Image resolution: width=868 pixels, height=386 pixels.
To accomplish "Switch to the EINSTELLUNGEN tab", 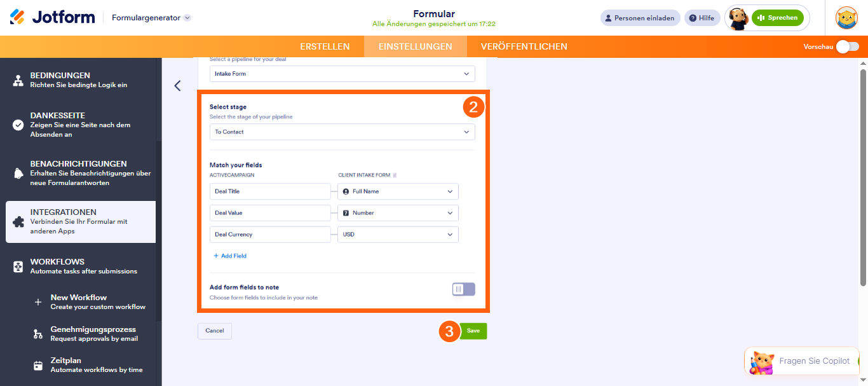I will click(415, 46).
